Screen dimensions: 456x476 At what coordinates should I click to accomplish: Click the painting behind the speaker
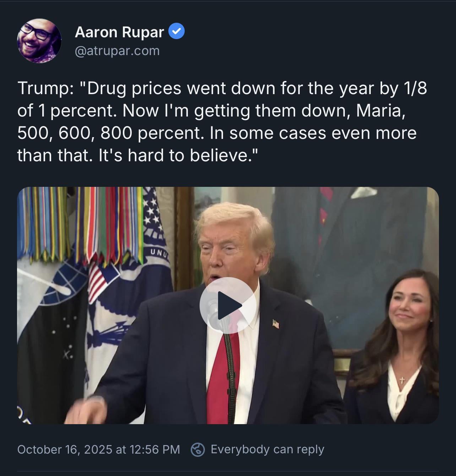[x=348, y=249]
